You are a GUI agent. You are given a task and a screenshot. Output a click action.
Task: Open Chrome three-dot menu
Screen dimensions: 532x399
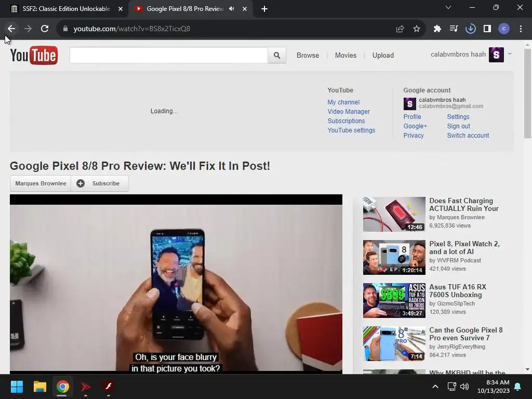coord(521,29)
